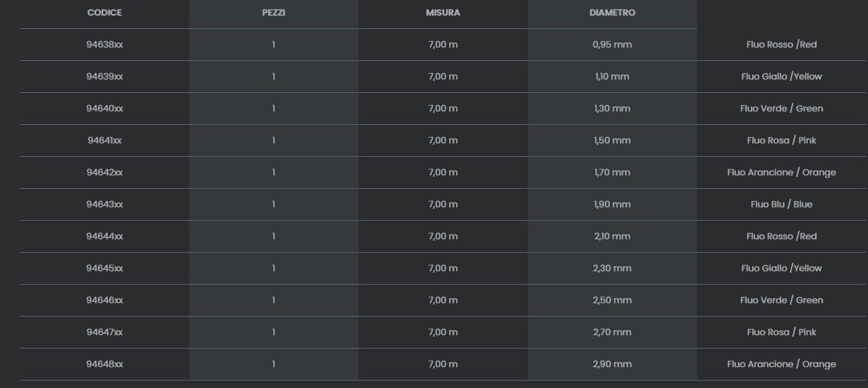Select product code 94638xx
Image resolution: width=868 pixels, height=388 pixels.
104,45
